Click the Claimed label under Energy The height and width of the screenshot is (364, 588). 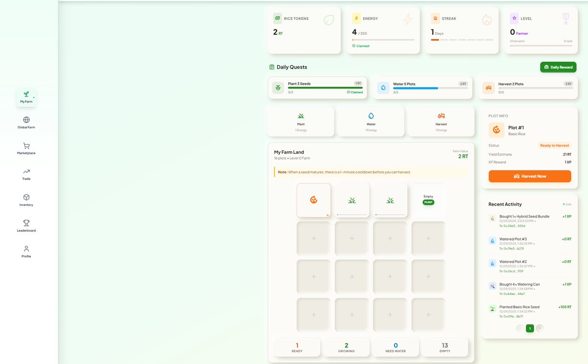click(x=361, y=46)
